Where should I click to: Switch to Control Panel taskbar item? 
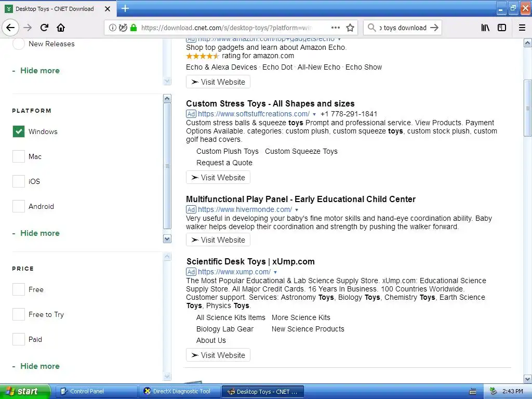click(x=96, y=392)
